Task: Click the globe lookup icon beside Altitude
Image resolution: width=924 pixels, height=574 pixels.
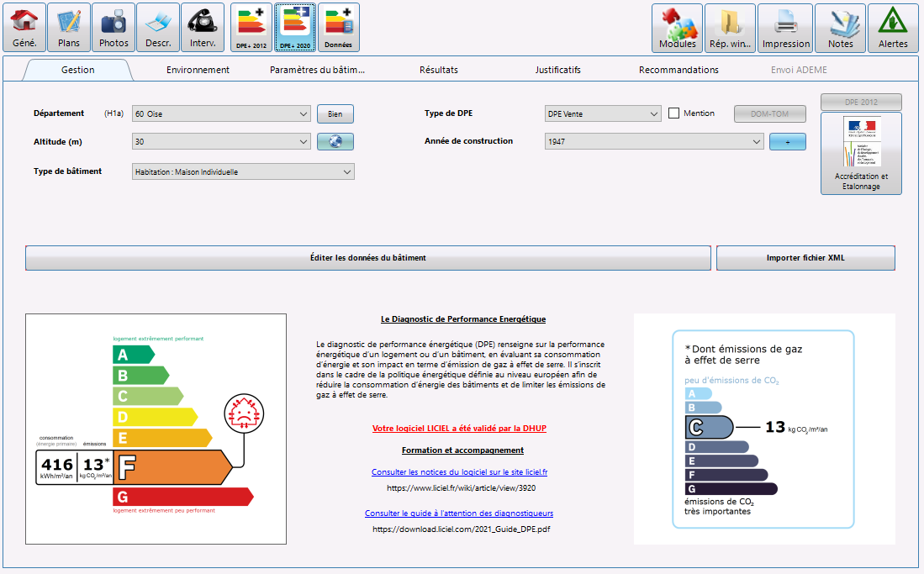Action: pos(335,141)
